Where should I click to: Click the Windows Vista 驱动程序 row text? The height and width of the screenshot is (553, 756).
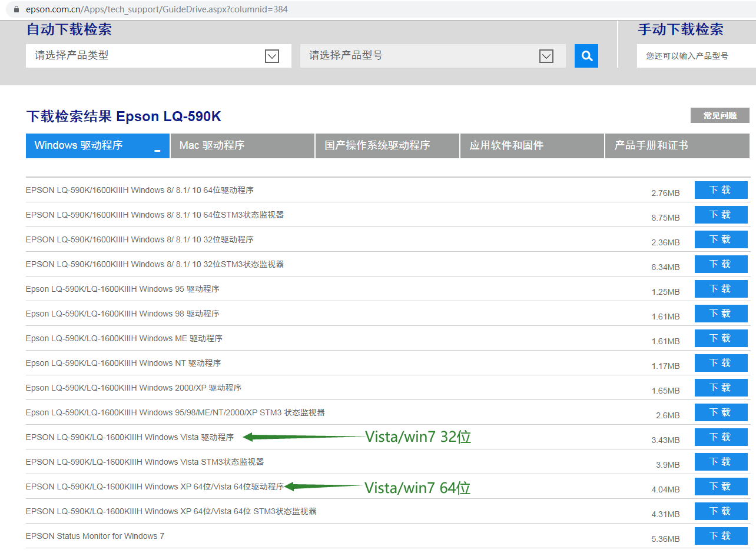[130, 437]
